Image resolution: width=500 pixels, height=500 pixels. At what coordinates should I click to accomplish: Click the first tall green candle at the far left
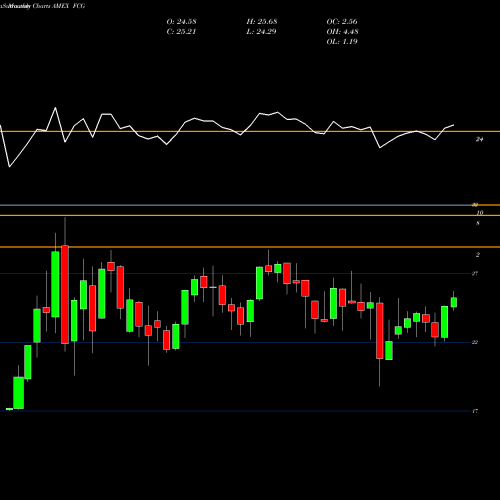click(19, 393)
